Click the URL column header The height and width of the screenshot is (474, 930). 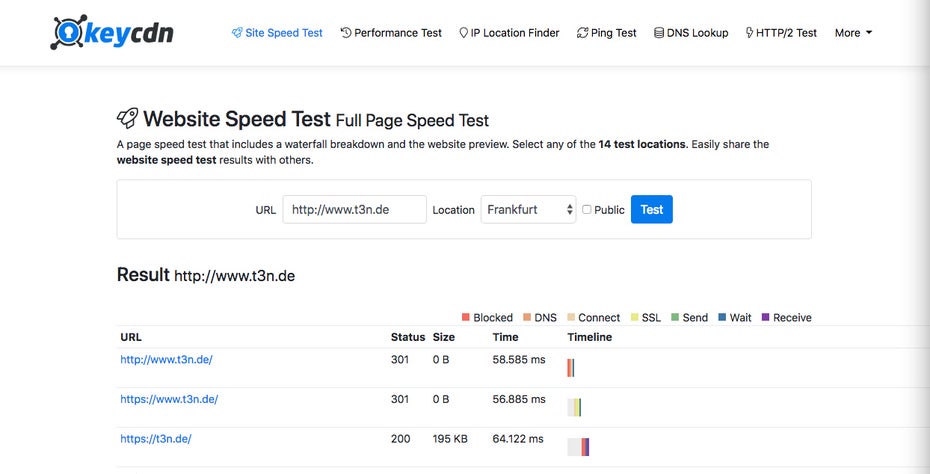(x=131, y=337)
